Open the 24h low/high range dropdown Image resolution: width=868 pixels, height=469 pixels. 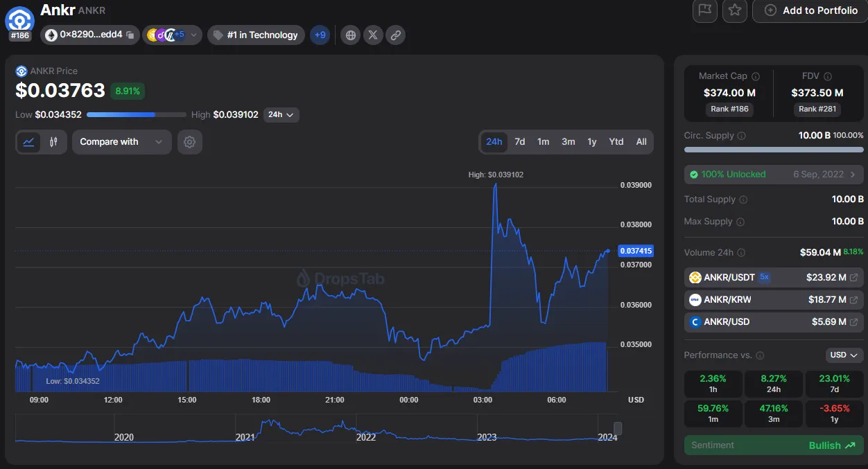coord(281,114)
